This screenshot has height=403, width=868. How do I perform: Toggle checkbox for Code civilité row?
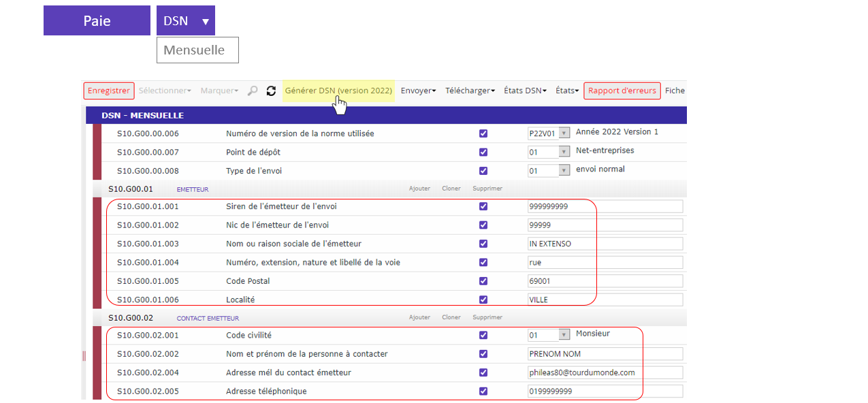click(483, 335)
